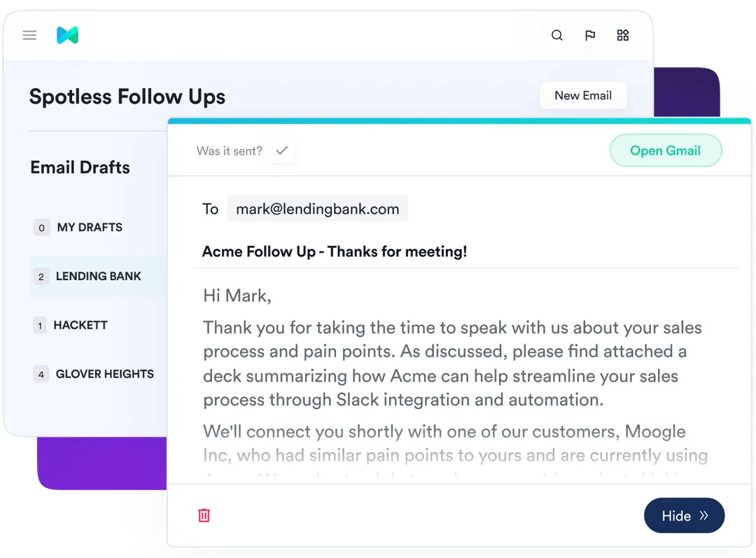Viewport: 756px width, 558px height.
Task: Click the Open Gmail button
Action: (x=666, y=151)
